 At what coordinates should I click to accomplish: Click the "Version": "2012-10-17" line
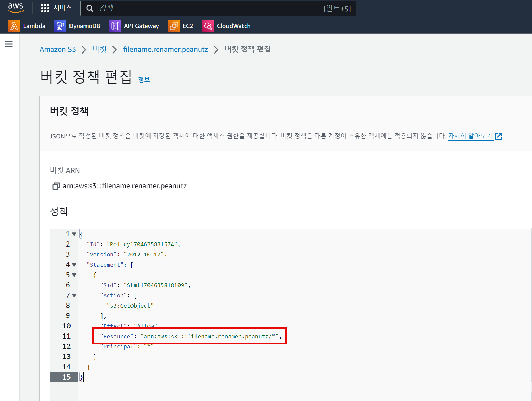127,254
